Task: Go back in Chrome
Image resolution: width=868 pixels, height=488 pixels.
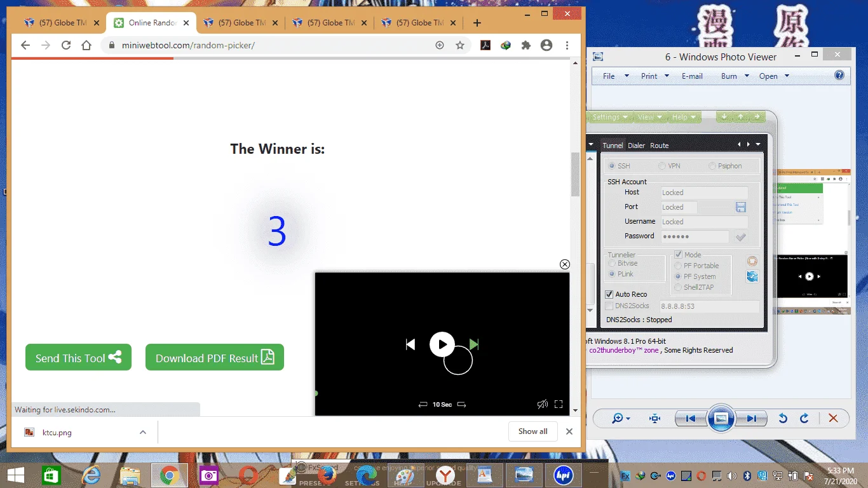Action: (25, 45)
